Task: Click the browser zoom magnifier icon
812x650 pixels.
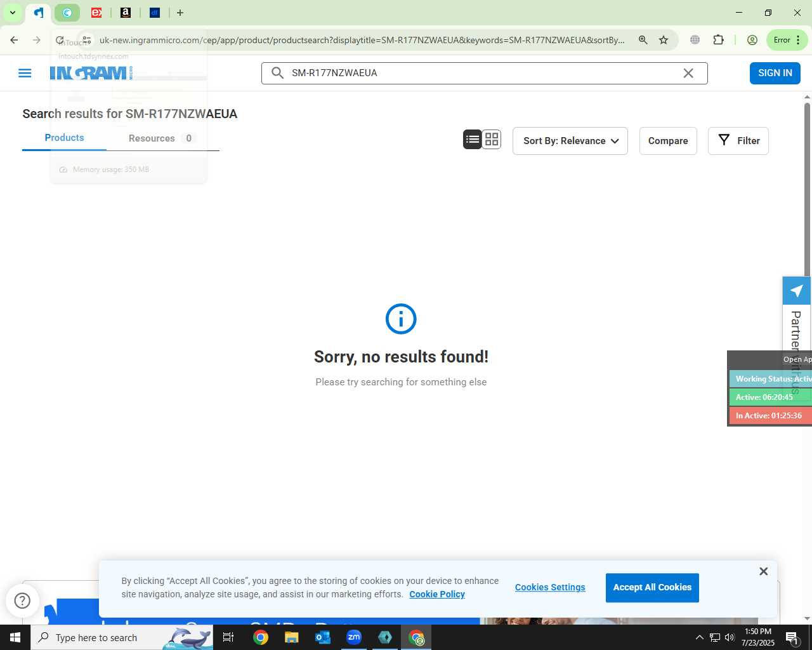Action: tap(643, 40)
